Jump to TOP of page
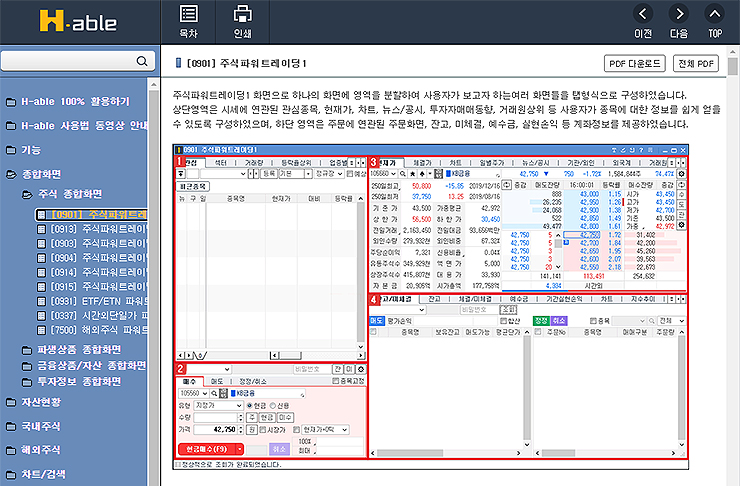The image size is (740, 486). [x=715, y=21]
